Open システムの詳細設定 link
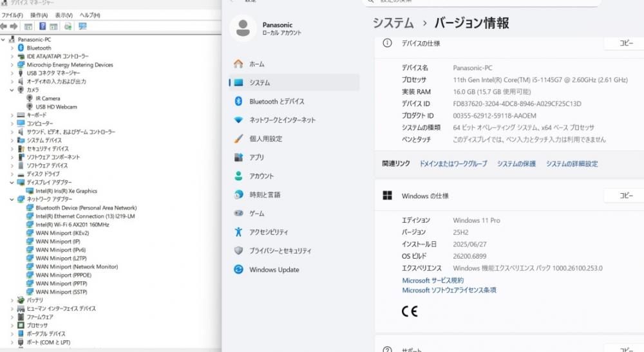This screenshot has height=352, width=644. click(x=572, y=163)
